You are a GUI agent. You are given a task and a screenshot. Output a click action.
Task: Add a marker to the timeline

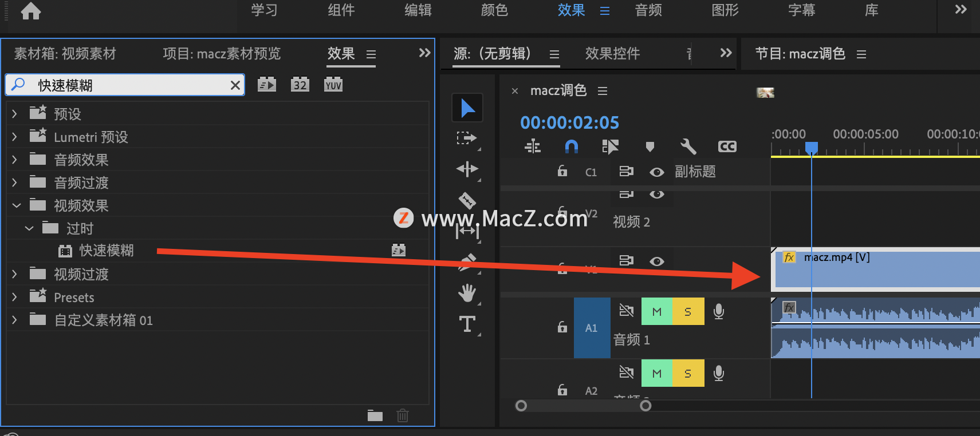pyautogui.click(x=650, y=146)
